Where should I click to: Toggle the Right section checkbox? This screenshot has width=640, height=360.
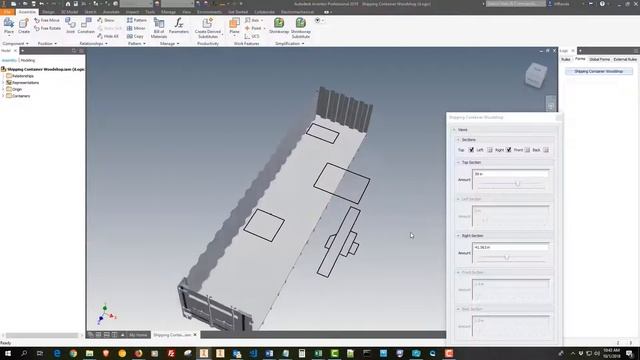(509, 150)
